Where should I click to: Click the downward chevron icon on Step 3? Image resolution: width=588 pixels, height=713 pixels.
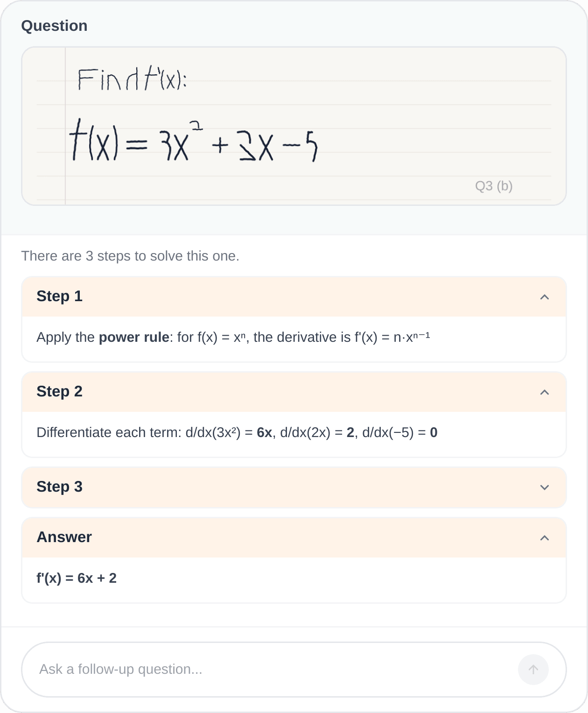544,487
